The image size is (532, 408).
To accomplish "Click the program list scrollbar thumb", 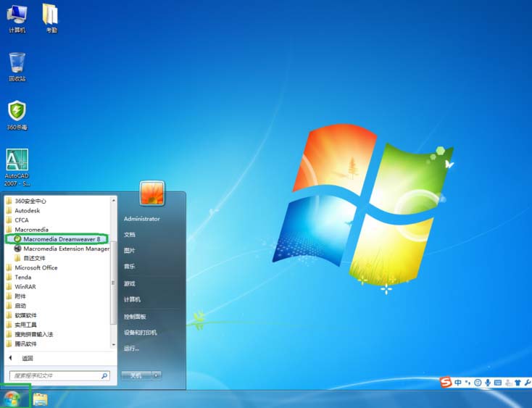I will (114, 283).
